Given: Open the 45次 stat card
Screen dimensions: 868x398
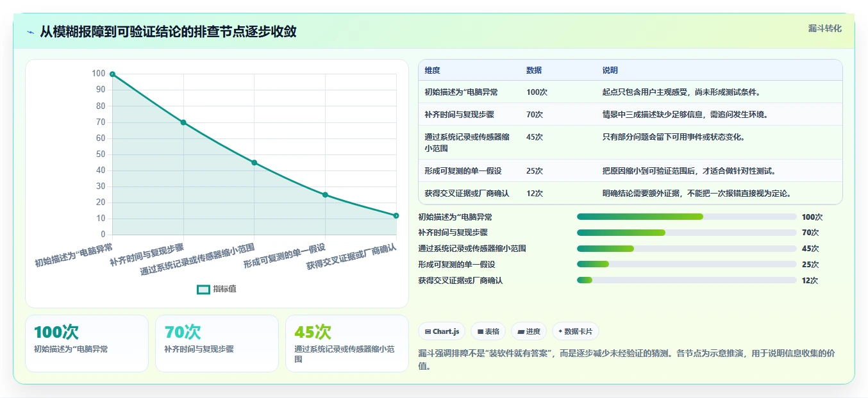Looking at the screenshot, I should (347, 344).
